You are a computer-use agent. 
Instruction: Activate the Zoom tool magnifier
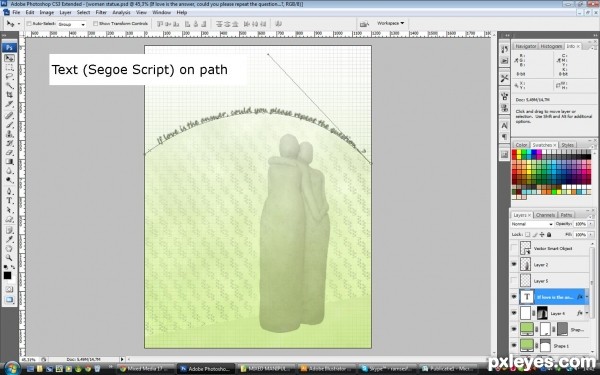[9, 258]
